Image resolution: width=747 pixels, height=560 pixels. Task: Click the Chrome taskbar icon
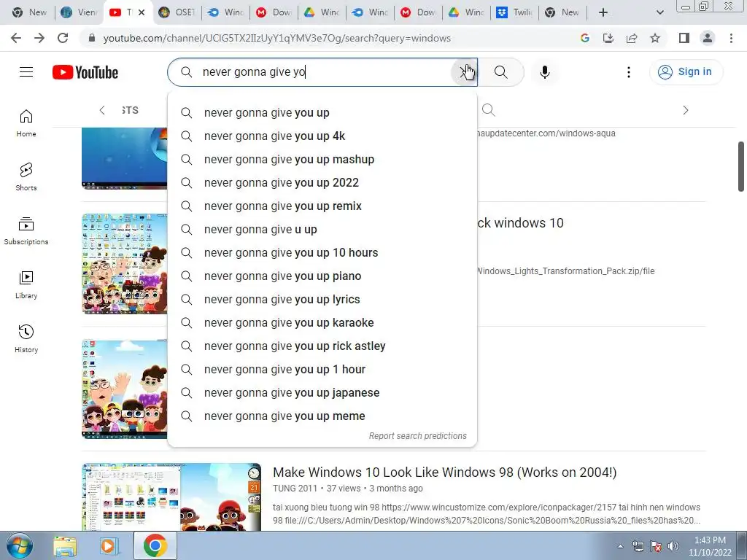[x=155, y=545]
